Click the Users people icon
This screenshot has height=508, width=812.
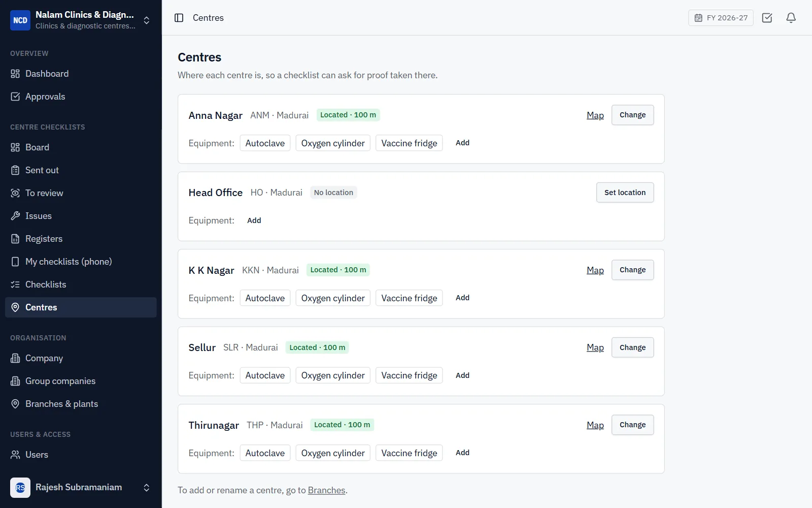tap(15, 455)
